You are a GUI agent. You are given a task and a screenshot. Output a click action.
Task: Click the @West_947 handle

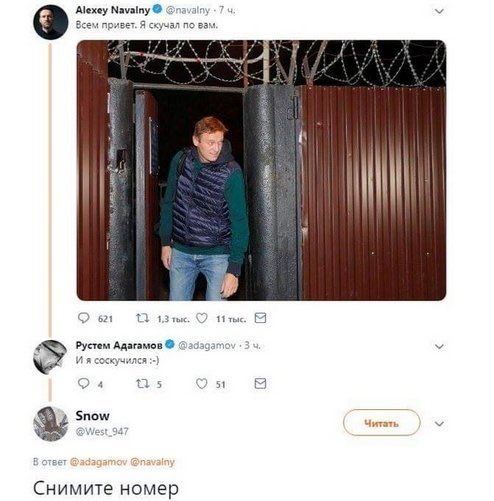[x=102, y=432]
